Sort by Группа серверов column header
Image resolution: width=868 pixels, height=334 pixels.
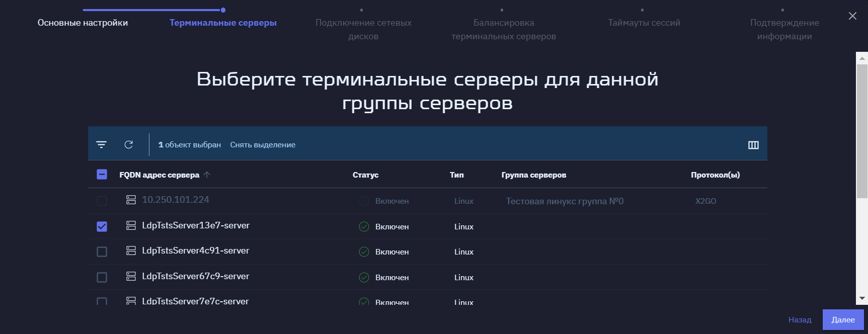coord(534,175)
